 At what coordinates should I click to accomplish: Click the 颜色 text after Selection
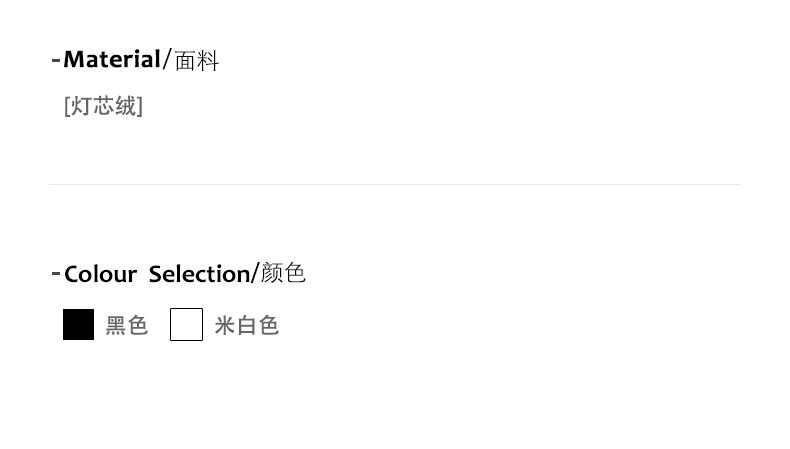[283, 273]
